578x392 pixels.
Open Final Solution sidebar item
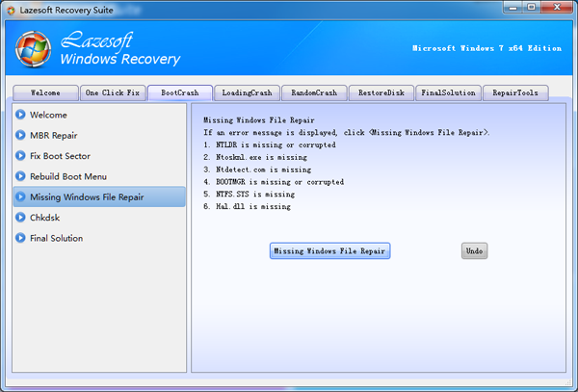[99, 238]
